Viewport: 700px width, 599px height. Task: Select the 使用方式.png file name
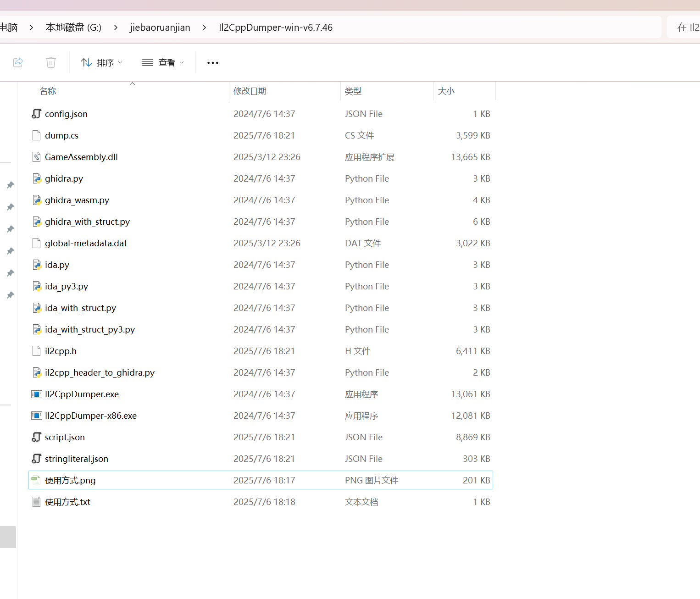tap(70, 480)
